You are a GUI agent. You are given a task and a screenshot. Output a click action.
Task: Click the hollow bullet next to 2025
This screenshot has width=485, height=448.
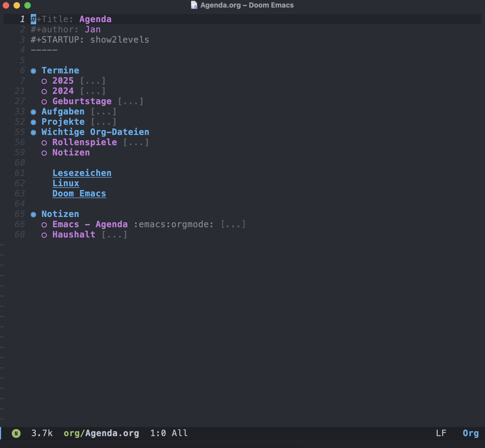click(x=44, y=81)
